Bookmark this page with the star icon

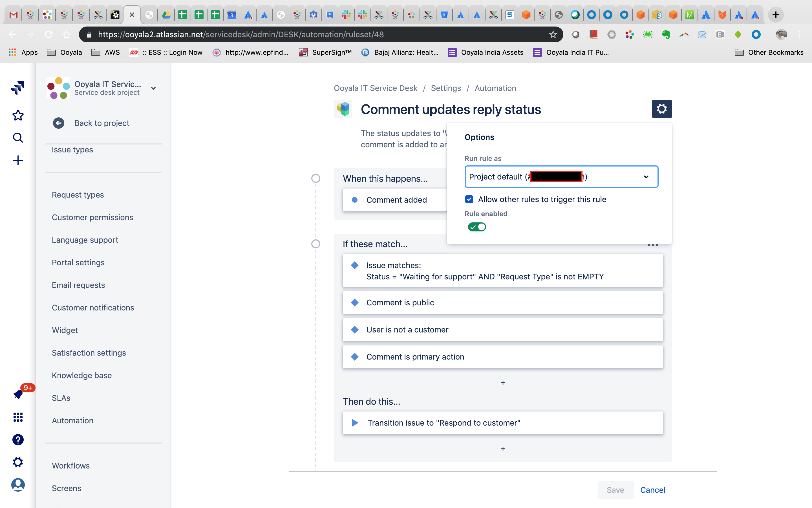(553, 34)
